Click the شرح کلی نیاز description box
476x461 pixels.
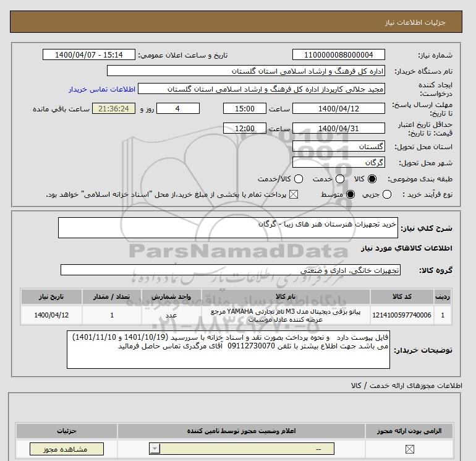228,228
